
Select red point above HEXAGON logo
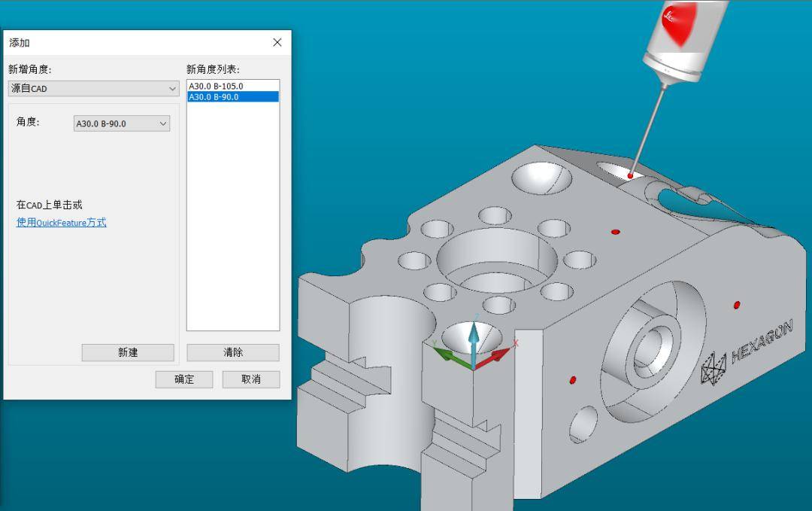[736, 305]
